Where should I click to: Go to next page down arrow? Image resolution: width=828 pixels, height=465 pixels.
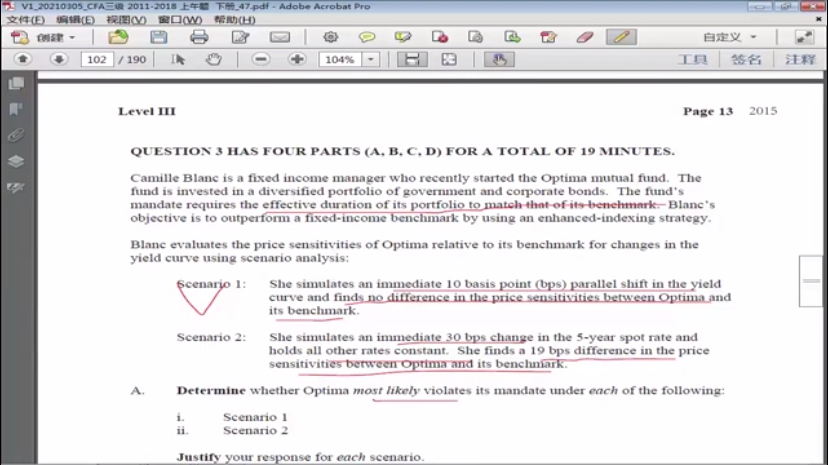[59, 59]
